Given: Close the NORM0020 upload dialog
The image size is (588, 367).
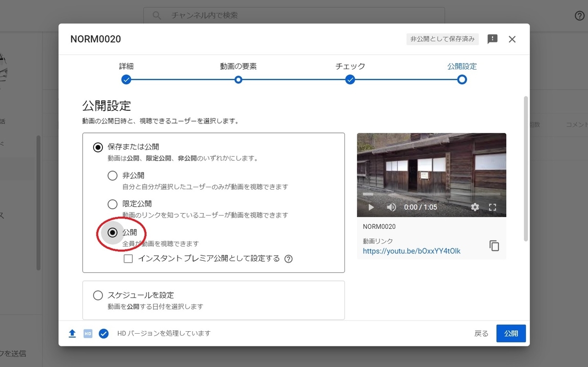Looking at the screenshot, I should (x=512, y=39).
